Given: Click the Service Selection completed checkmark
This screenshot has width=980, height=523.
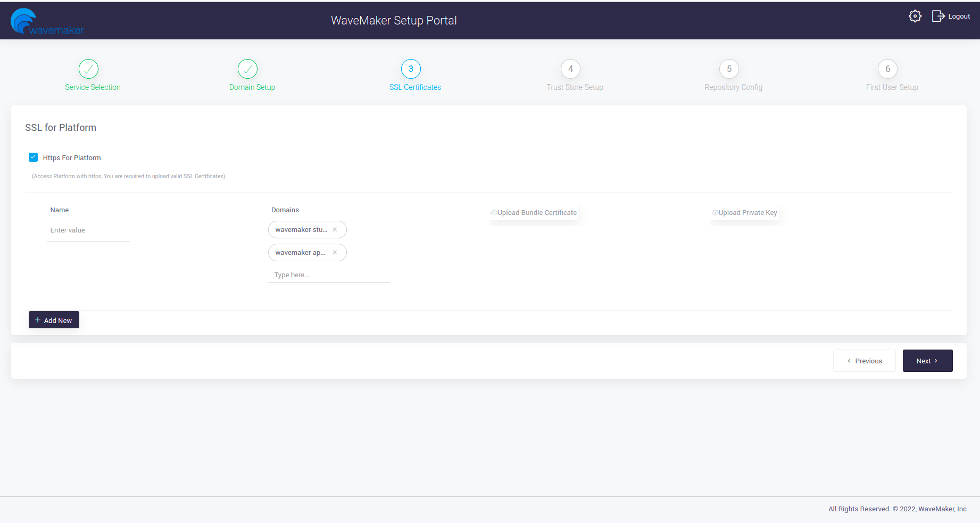Looking at the screenshot, I should pos(88,69).
